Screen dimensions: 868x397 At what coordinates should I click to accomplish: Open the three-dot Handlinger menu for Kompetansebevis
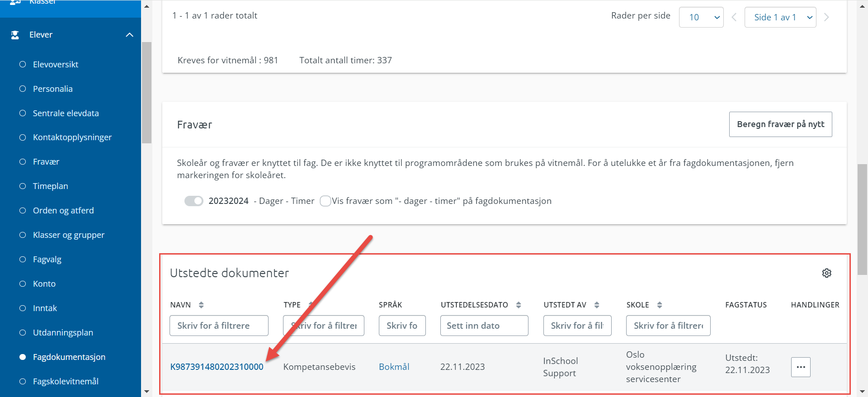[801, 367]
